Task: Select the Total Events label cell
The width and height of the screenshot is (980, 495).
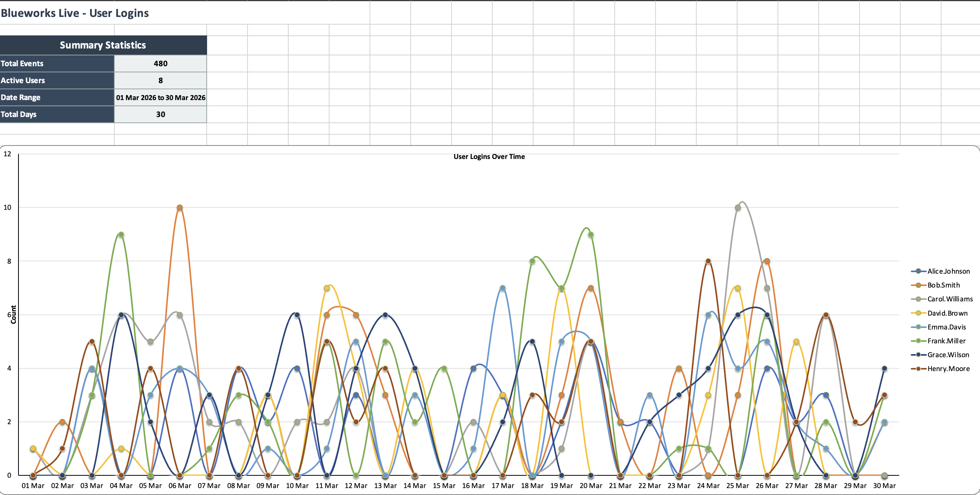Action: [57, 64]
